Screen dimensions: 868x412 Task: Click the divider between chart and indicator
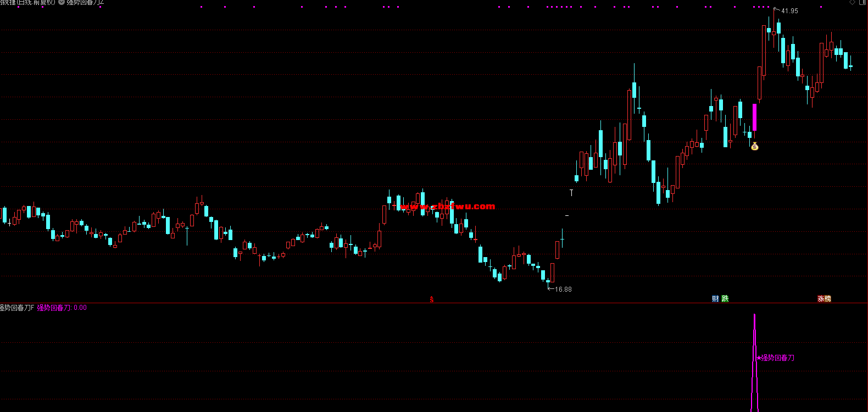click(434, 303)
